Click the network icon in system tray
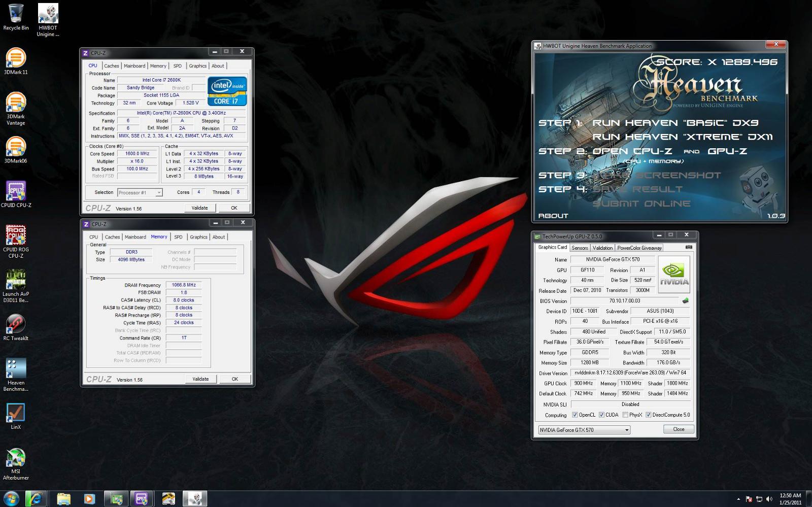812x507 pixels. [x=759, y=499]
